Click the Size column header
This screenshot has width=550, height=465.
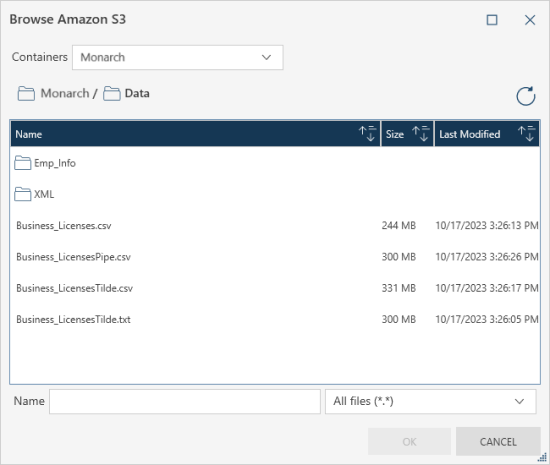[407, 134]
